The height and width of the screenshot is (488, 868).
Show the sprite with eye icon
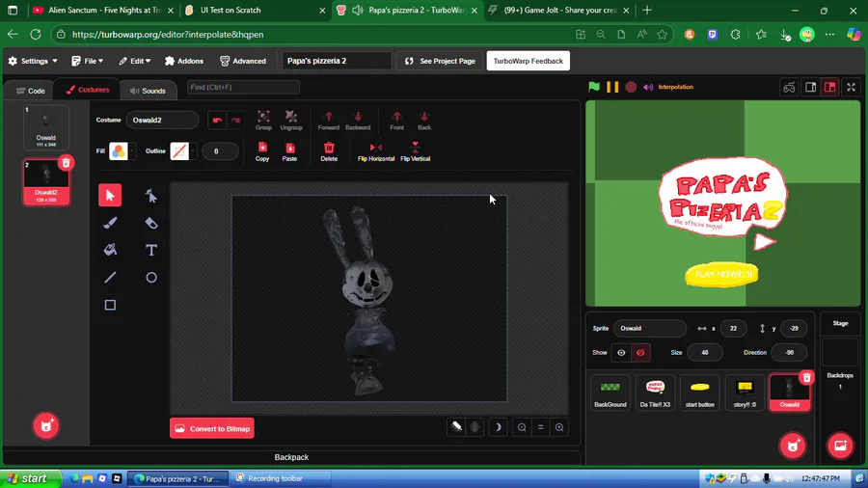(621, 352)
